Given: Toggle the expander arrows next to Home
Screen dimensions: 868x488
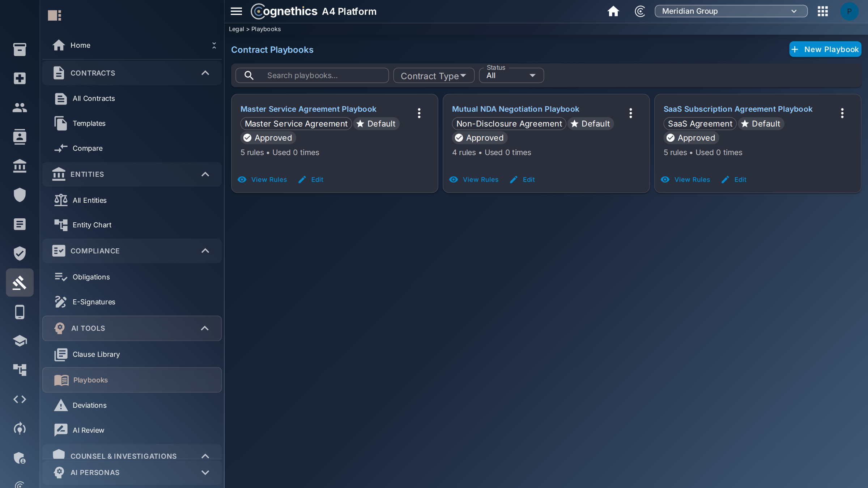Looking at the screenshot, I should (x=214, y=45).
